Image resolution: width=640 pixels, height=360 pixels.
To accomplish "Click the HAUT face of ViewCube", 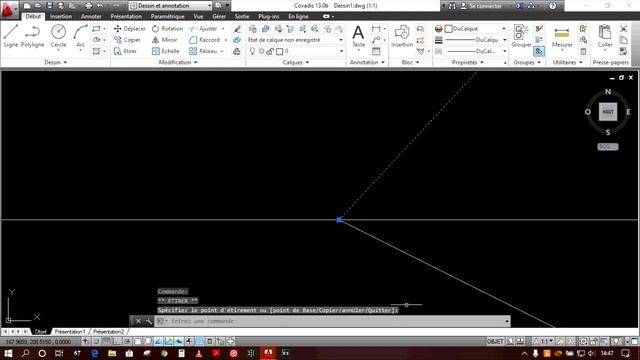I will tap(608, 112).
